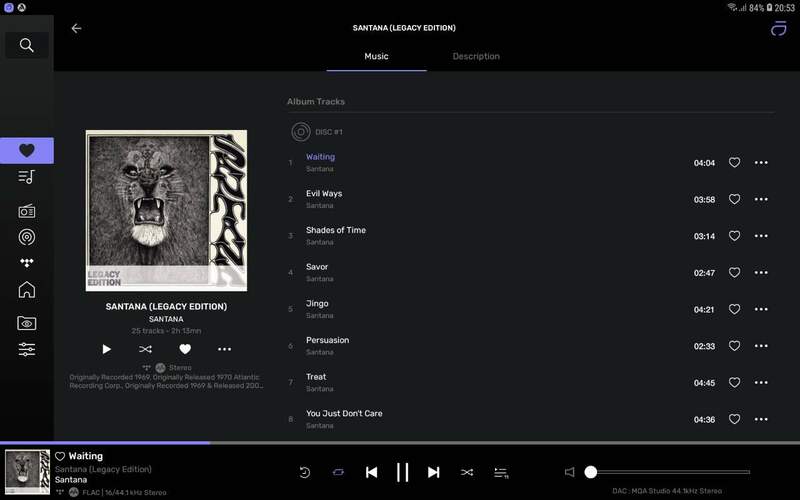Skip to the previous track
Screen dimensions: 800x500
371,472
